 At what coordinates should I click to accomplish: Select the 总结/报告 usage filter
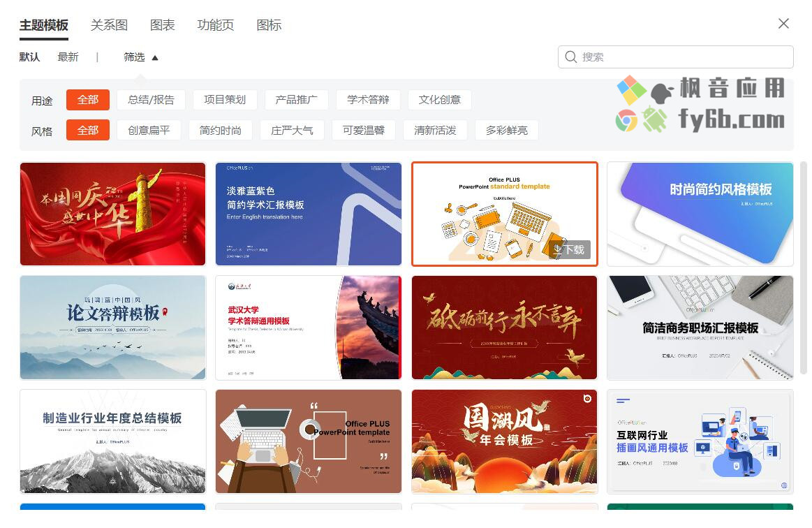coord(152,99)
